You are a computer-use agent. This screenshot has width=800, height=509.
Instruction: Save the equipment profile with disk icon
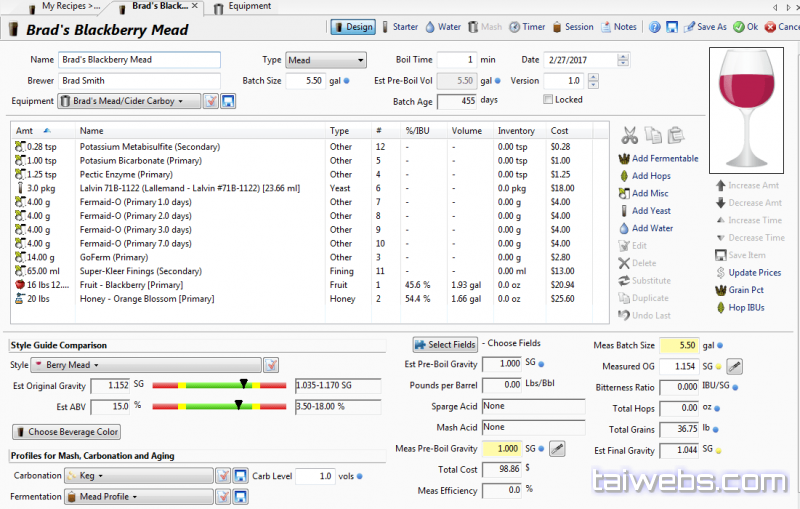(x=228, y=101)
